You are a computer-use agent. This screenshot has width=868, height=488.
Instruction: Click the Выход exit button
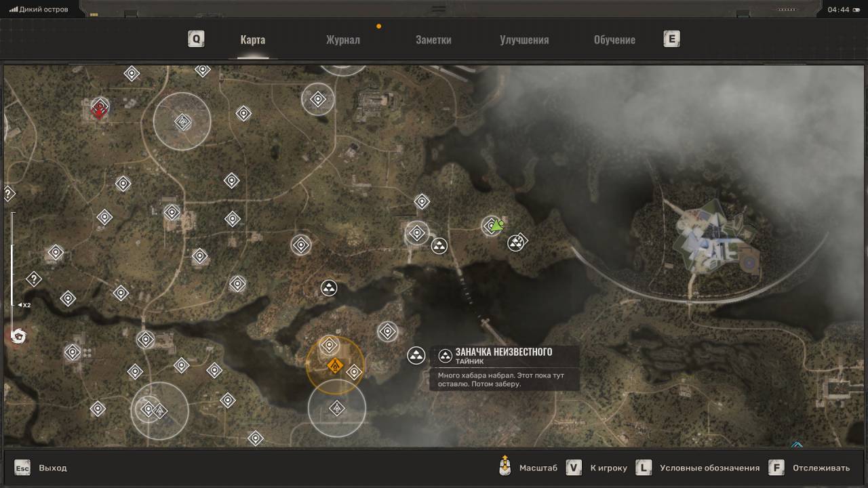pos(41,468)
